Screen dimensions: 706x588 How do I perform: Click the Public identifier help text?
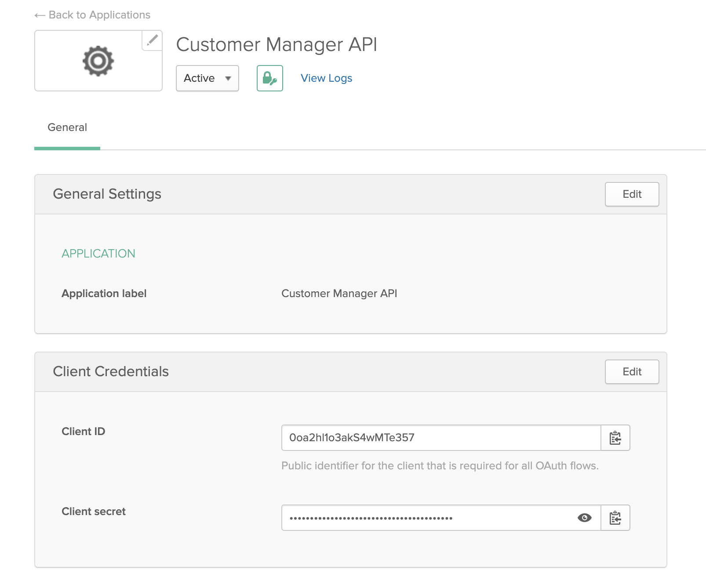pyautogui.click(x=440, y=466)
